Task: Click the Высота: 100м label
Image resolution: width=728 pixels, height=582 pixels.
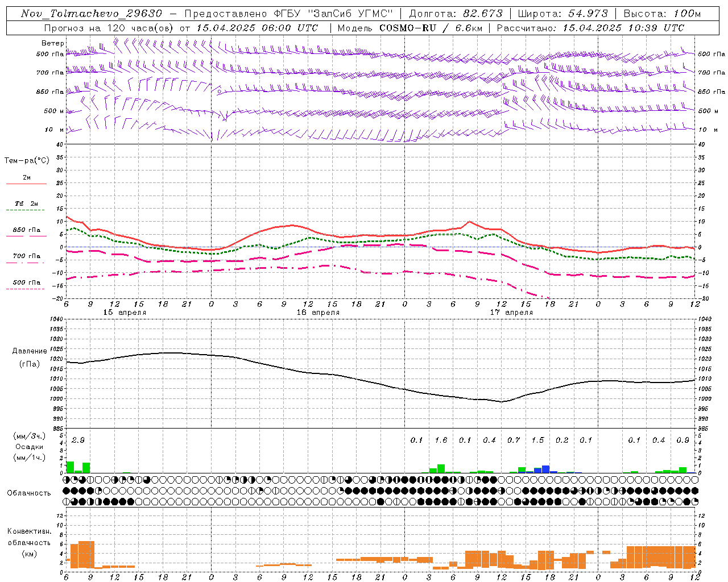Action: tap(662, 14)
